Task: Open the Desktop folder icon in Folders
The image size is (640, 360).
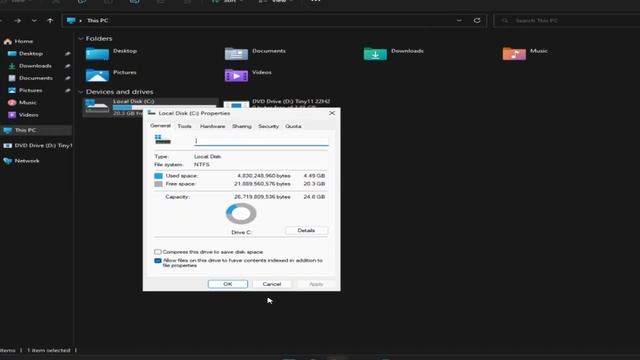Action: click(x=97, y=54)
